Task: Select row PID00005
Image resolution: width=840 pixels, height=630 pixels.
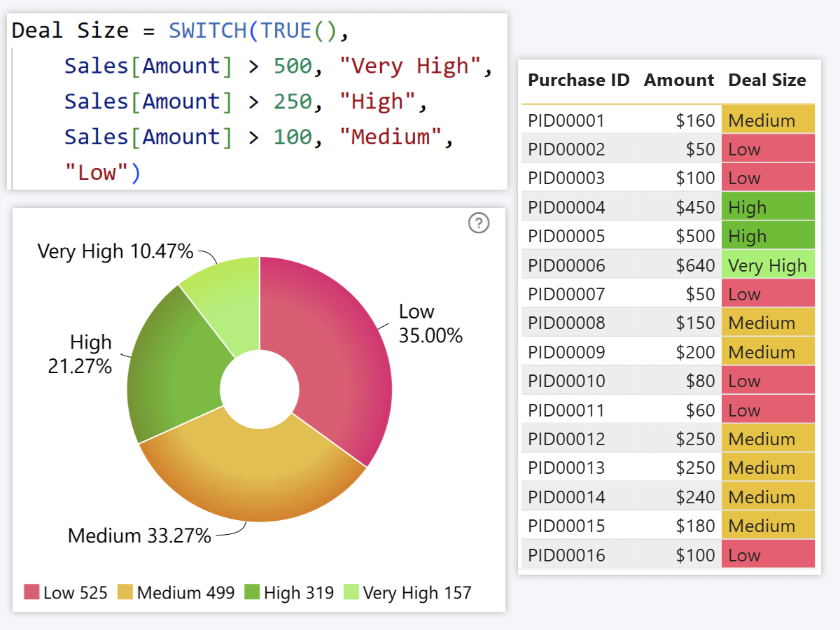Action: pos(668,236)
